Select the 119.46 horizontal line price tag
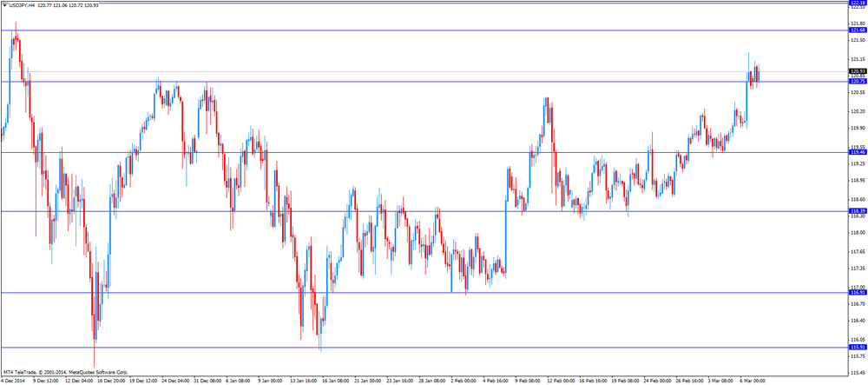 (857, 152)
